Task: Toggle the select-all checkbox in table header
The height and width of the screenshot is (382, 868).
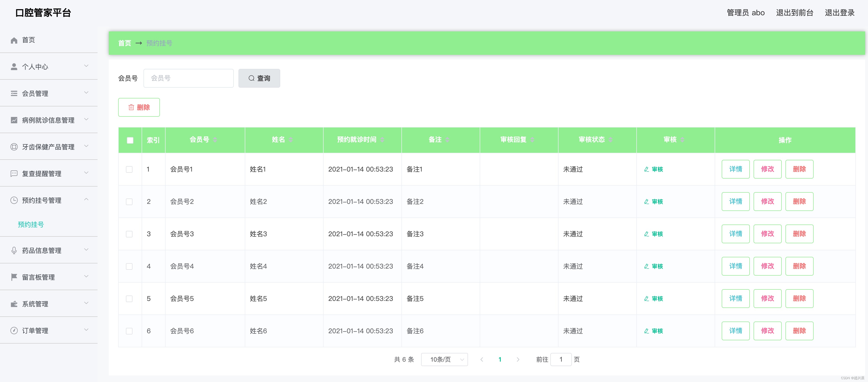Action: click(130, 140)
